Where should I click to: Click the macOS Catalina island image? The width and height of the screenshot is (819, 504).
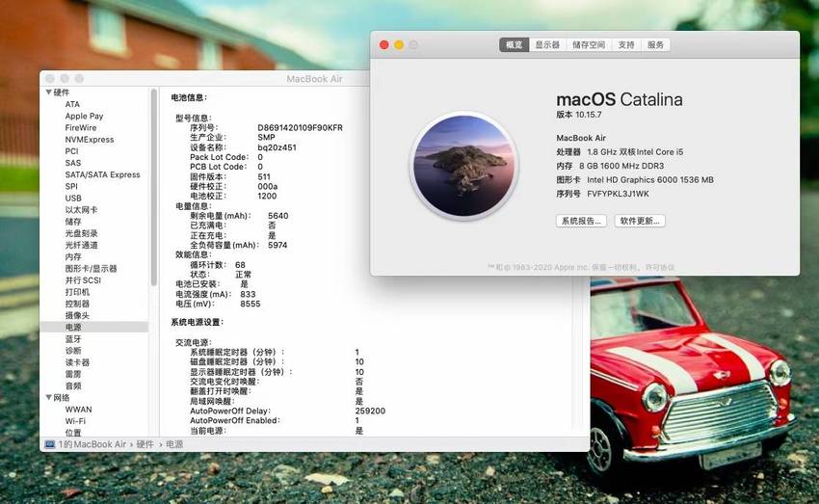pyautogui.click(x=463, y=166)
